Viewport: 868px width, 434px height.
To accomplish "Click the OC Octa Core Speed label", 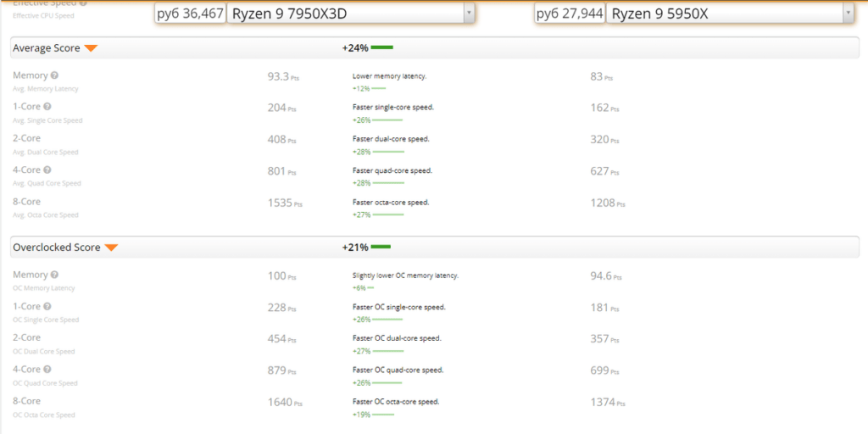I will click(x=44, y=415).
